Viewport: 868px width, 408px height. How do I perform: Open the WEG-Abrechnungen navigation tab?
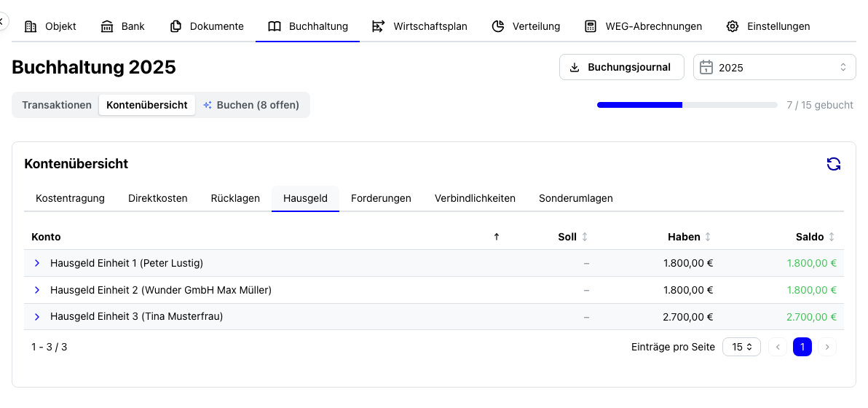[643, 26]
